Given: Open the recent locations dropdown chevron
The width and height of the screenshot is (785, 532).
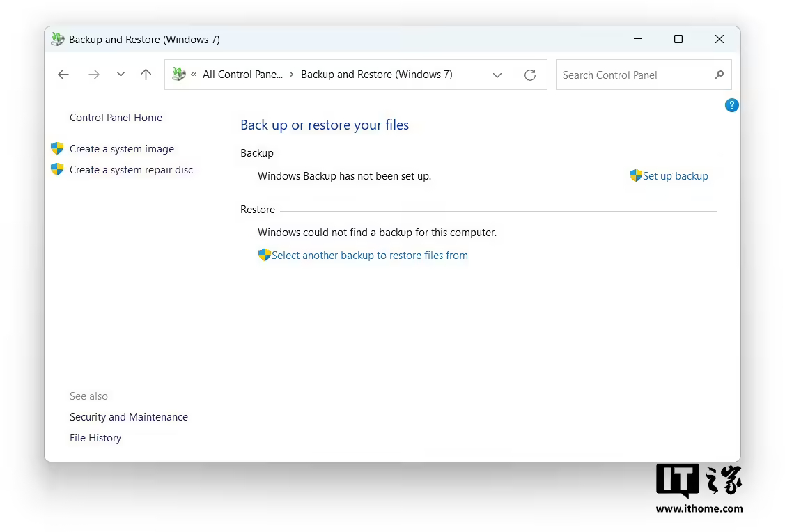Looking at the screenshot, I should pyautogui.click(x=121, y=75).
